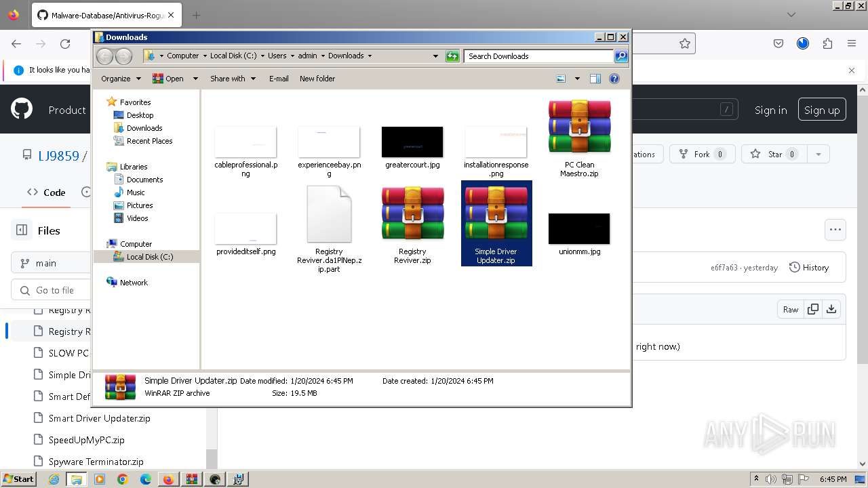Switch to Firefox in the taskbar
Image resolution: width=868 pixels, height=488 pixels.
168,479
